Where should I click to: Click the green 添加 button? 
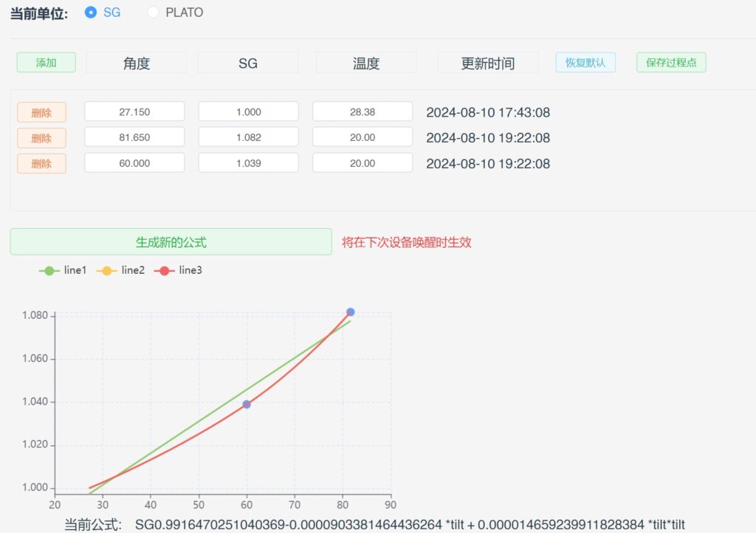coord(46,63)
